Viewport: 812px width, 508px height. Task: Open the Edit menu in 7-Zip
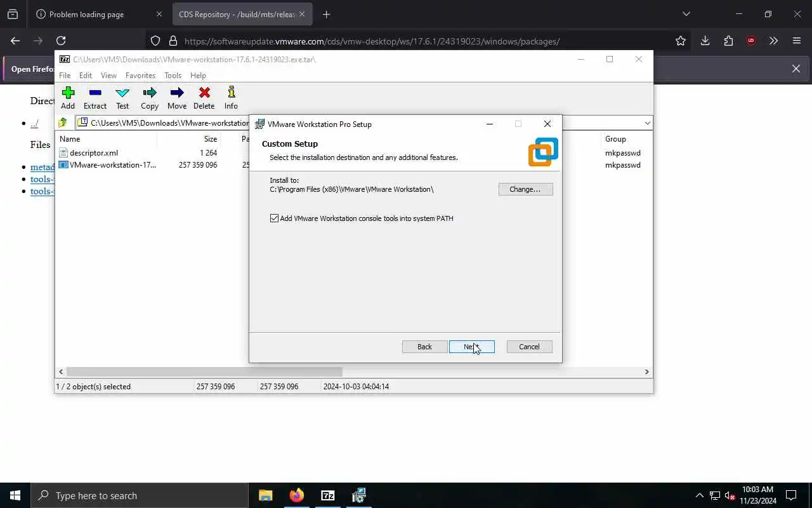click(86, 75)
